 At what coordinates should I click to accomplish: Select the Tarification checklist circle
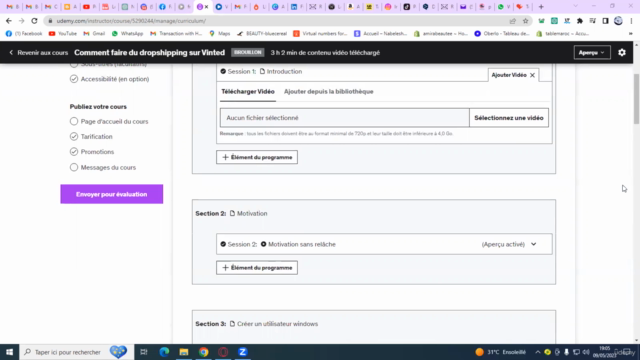[x=74, y=136]
